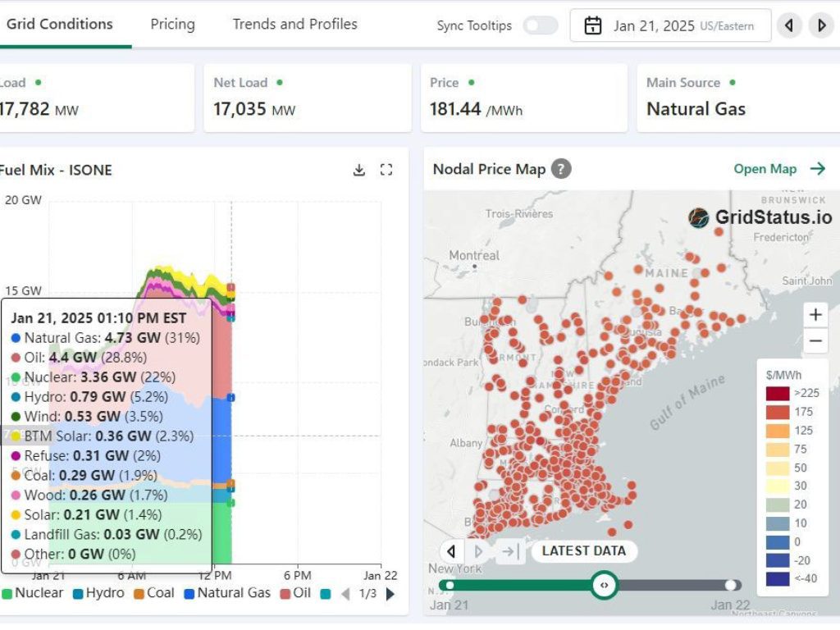Zoom out on the nodal map
Viewport: 840px width, 630px height.
click(x=815, y=340)
